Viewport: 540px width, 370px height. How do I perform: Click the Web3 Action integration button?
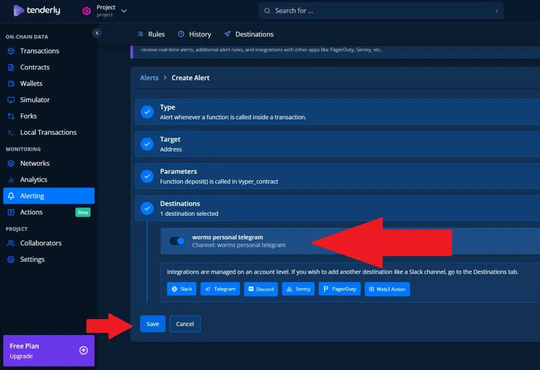tap(387, 289)
